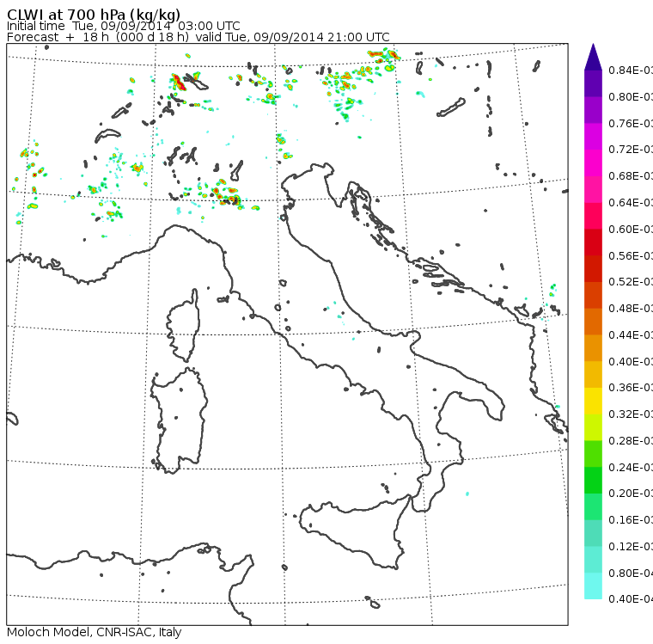Select the crimson swatch below the 0.64E-03 tick
Screen dimensions: 653x644
593,216
